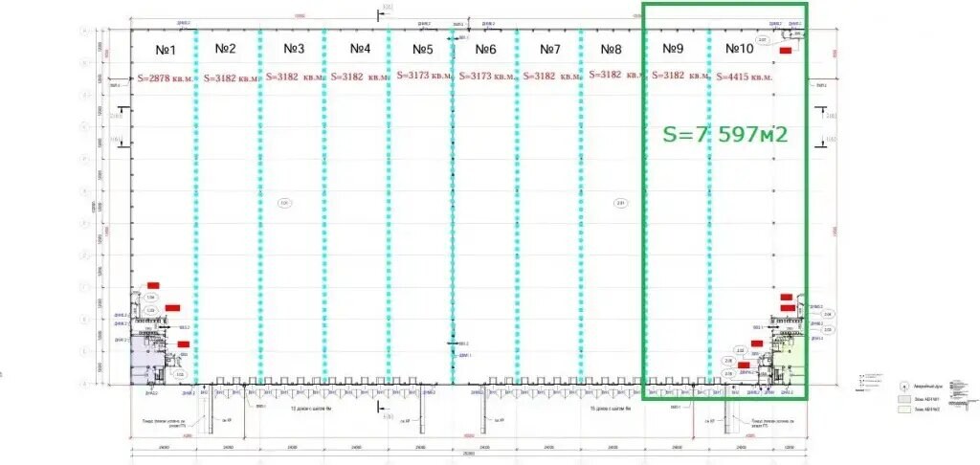Click the №9 section label
The height and width of the screenshot is (465, 980).
tap(673, 48)
